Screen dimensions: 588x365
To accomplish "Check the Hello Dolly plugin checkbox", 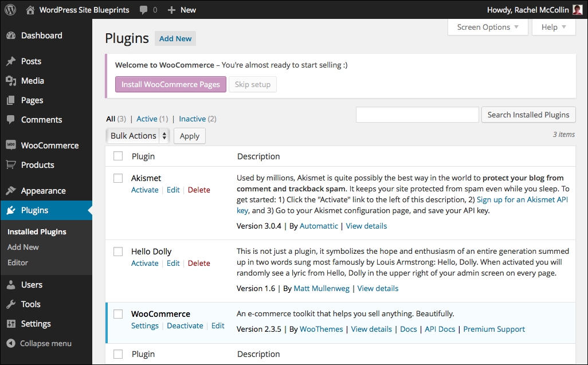I will (x=118, y=252).
